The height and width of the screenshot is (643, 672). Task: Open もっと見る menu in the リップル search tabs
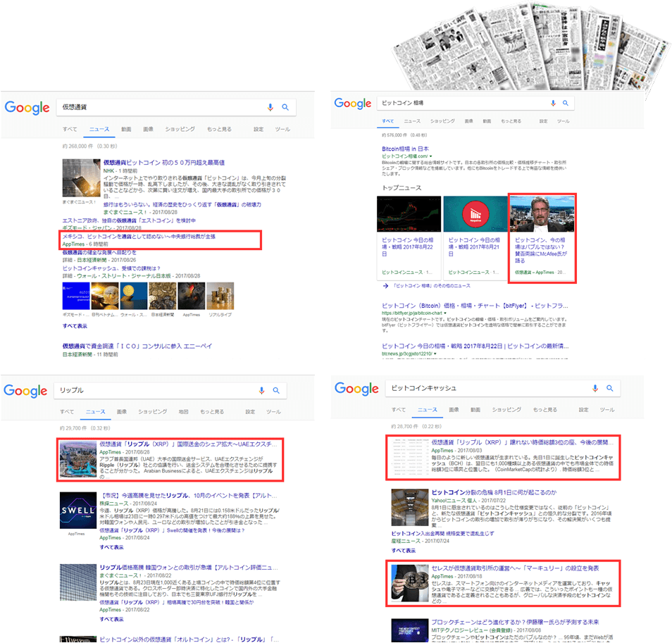(212, 412)
